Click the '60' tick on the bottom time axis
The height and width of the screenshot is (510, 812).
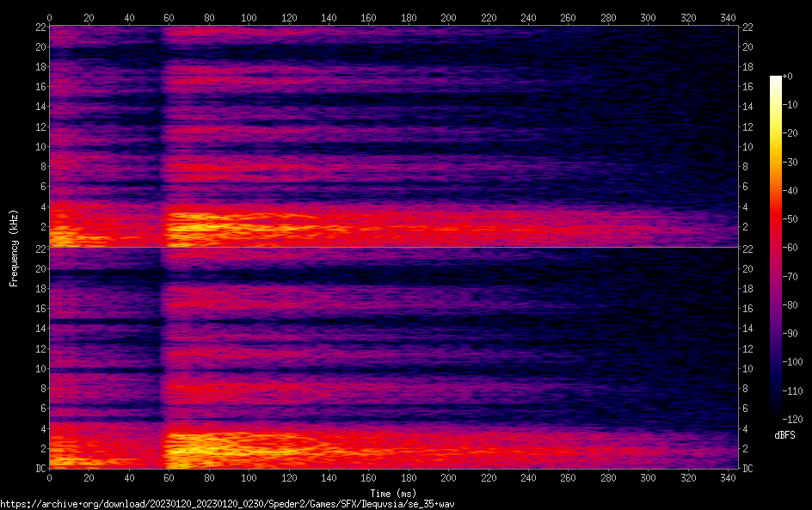click(x=169, y=477)
